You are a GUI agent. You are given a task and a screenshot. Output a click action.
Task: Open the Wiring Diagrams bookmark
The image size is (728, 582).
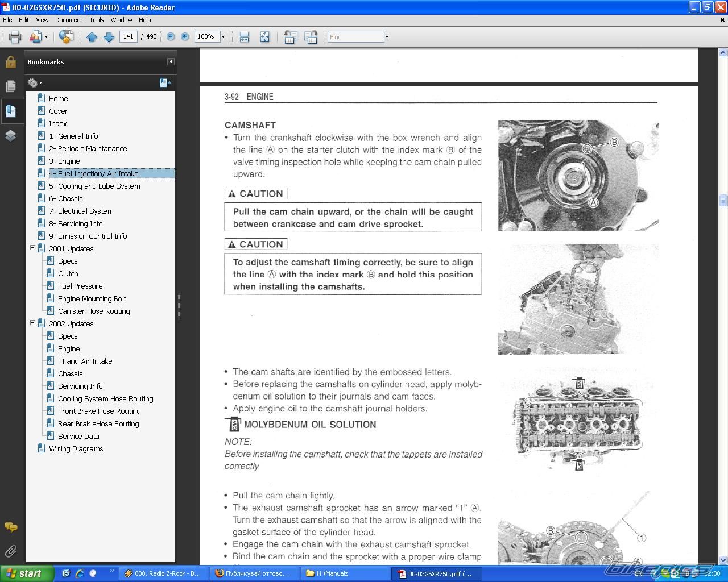pyautogui.click(x=76, y=448)
